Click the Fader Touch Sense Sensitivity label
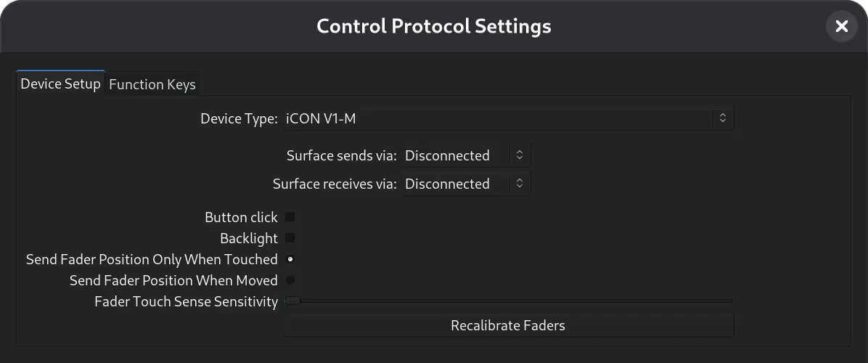This screenshot has width=868, height=363. coord(186,301)
